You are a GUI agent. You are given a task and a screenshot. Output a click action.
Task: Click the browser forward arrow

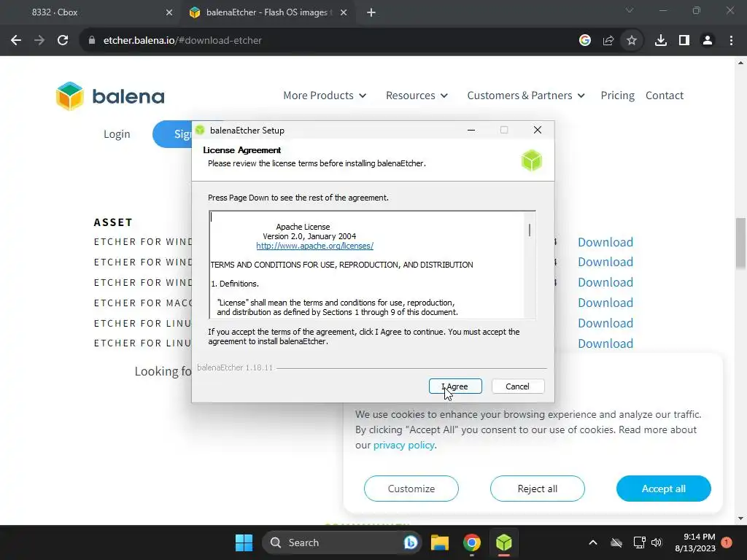39,41
